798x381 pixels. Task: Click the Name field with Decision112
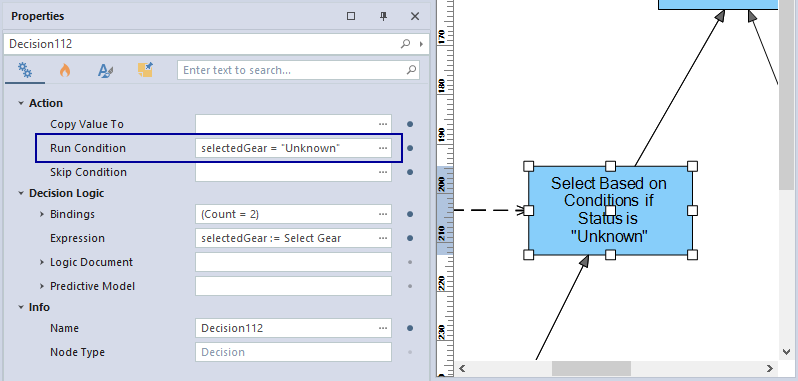[293, 328]
